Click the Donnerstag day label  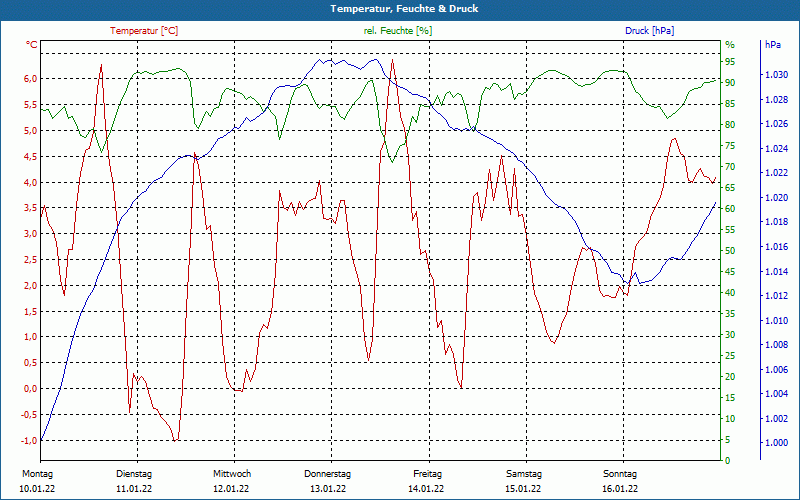coord(328,474)
